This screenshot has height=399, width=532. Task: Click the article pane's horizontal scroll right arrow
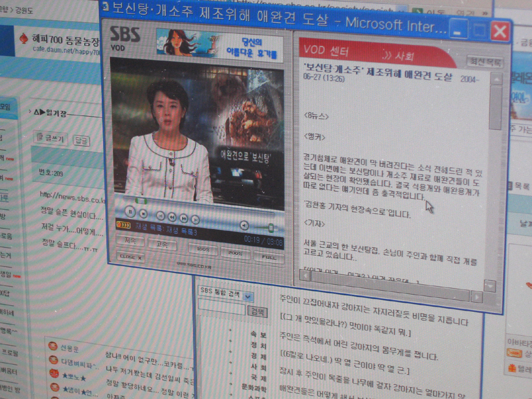point(476,297)
